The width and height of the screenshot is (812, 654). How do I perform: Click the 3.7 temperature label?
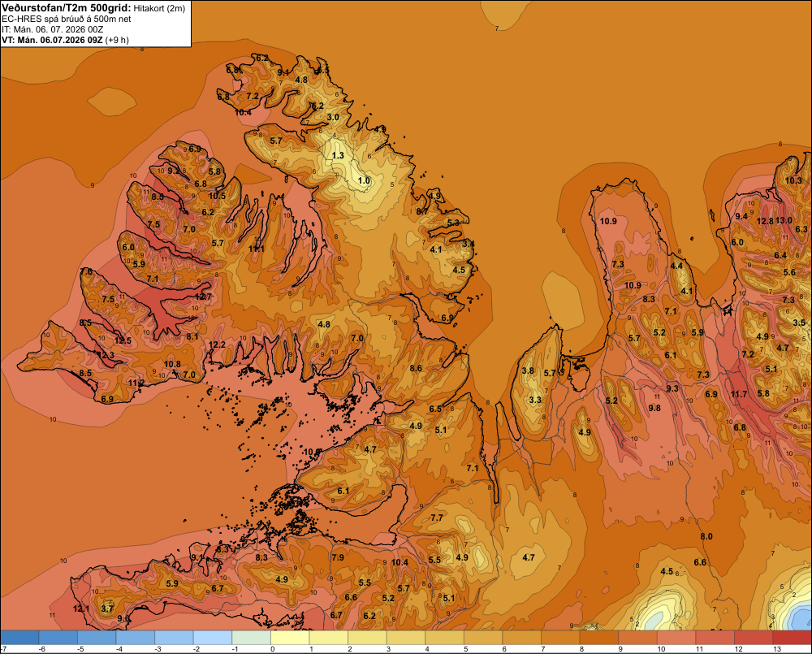[x=107, y=609]
